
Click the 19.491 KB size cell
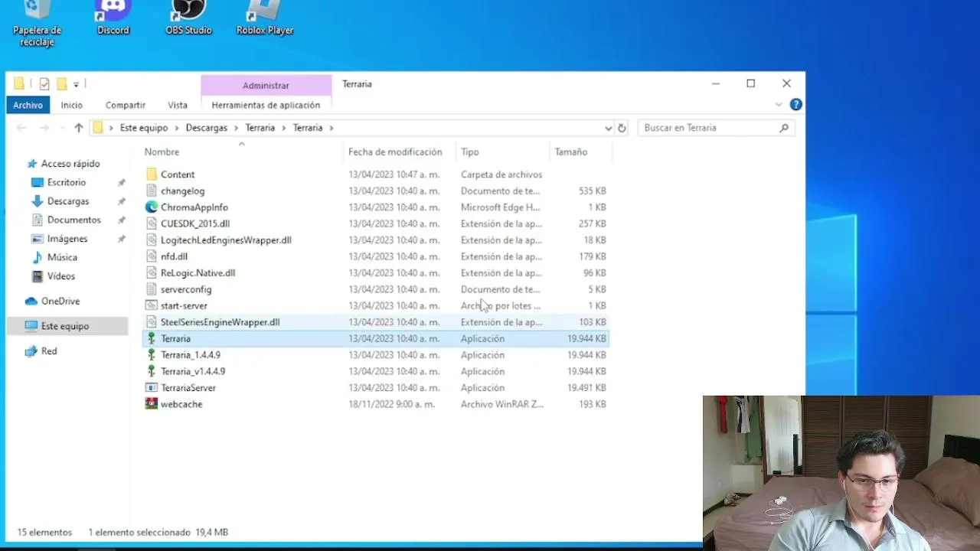pos(586,388)
